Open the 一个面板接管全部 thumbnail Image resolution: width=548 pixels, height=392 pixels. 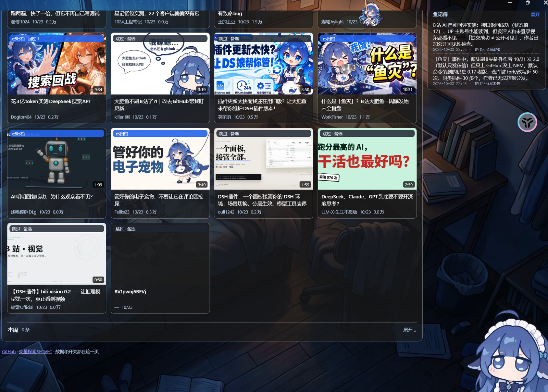tap(264, 159)
